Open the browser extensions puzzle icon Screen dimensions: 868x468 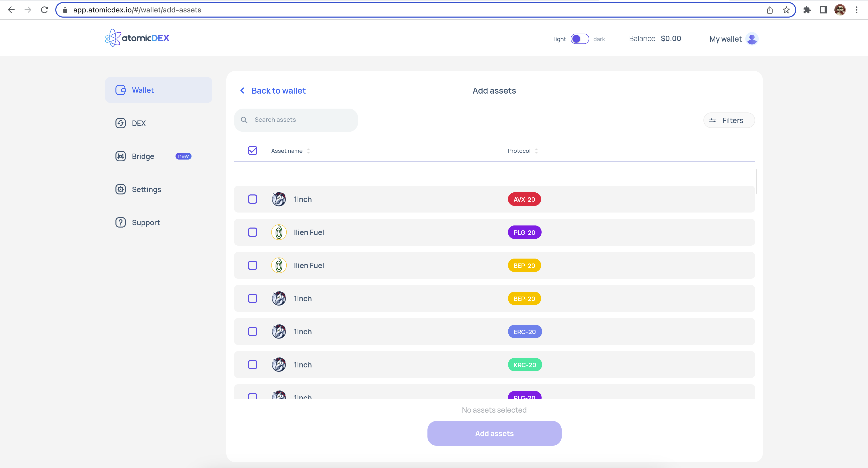tap(807, 10)
